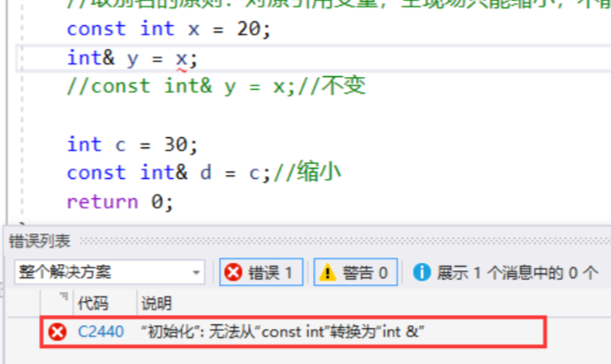The height and width of the screenshot is (364, 611).
Task: Click the red error icon in 错误 button
Action: [233, 272]
